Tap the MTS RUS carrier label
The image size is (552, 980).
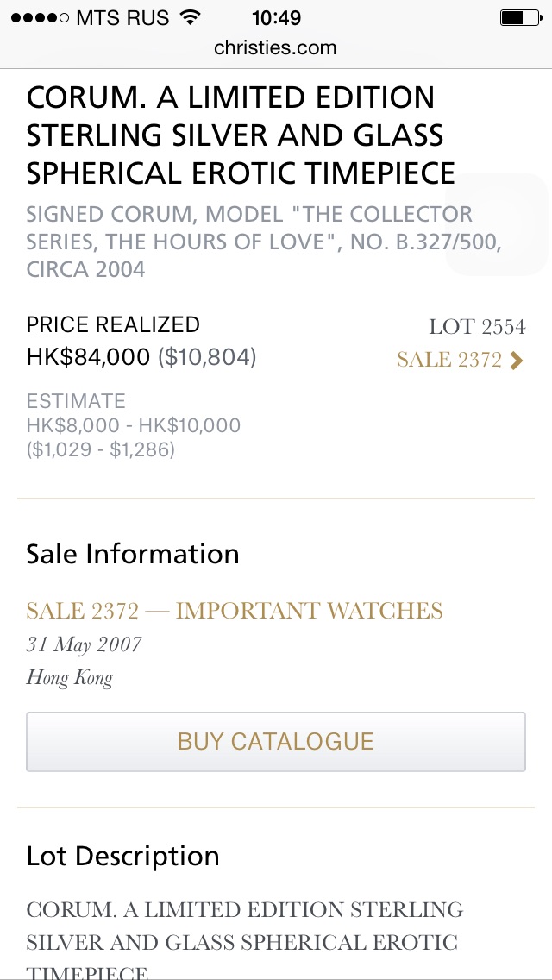(x=122, y=17)
